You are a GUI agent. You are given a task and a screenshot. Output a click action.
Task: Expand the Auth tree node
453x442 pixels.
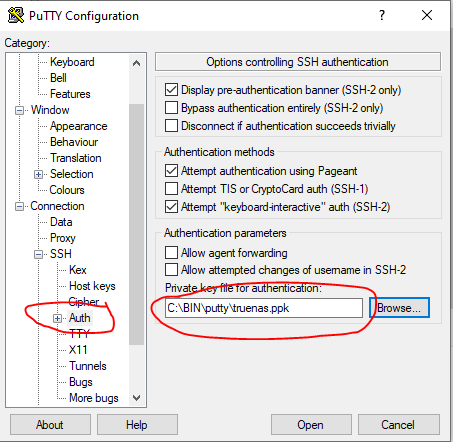pyautogui.click(x=57, y=319)
